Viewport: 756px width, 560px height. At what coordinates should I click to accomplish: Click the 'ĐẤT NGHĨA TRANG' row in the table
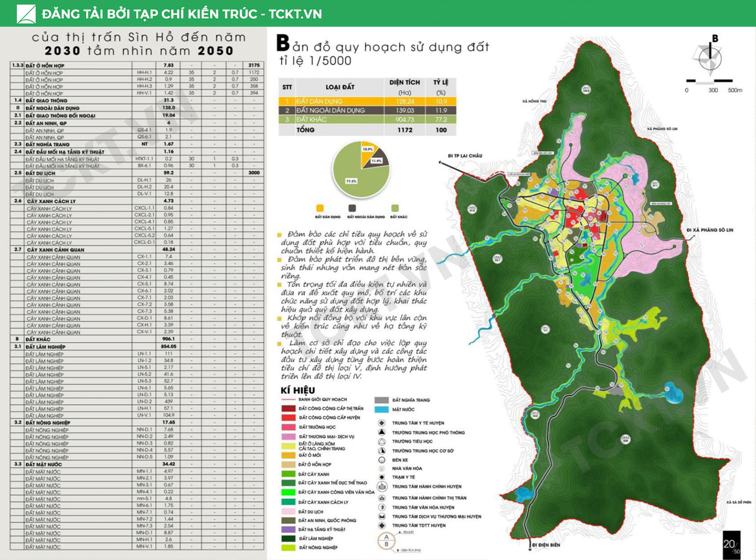(x=137, y=144)
